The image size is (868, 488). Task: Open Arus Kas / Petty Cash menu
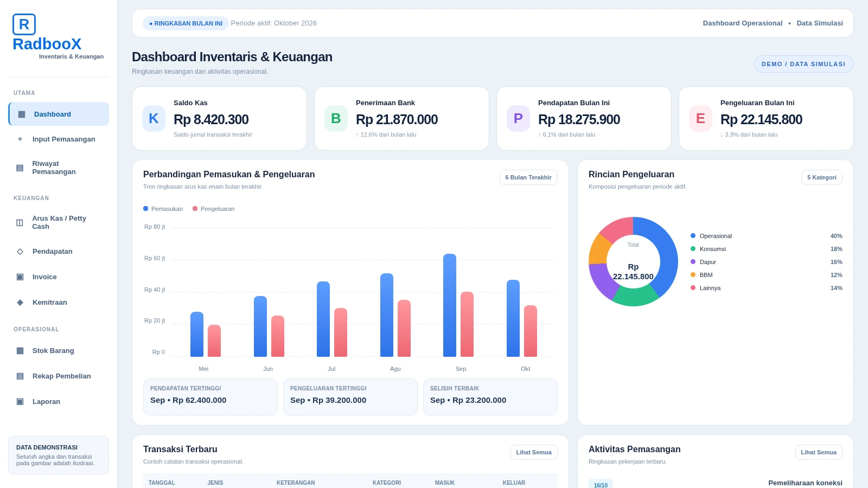click(x=59, y=222)
